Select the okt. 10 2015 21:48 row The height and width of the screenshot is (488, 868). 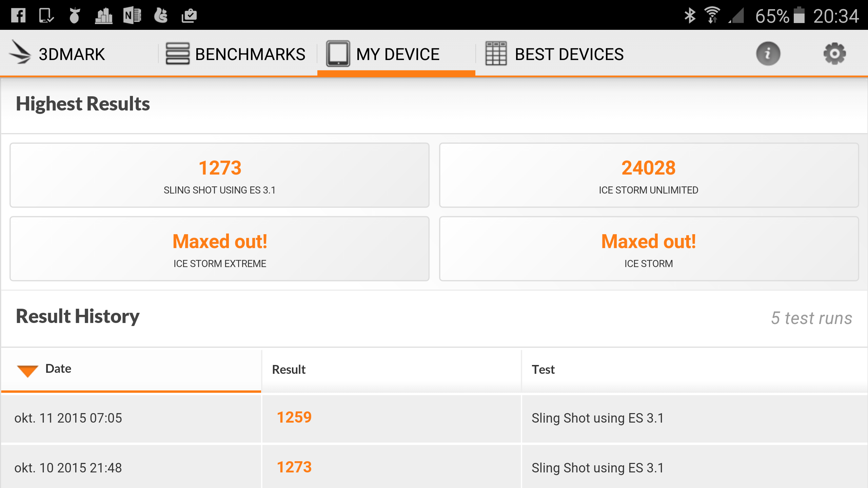(x=434, y=467)
